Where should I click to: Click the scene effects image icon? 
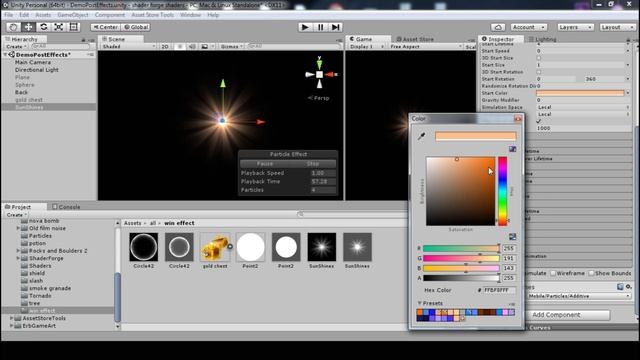(205, 47)
